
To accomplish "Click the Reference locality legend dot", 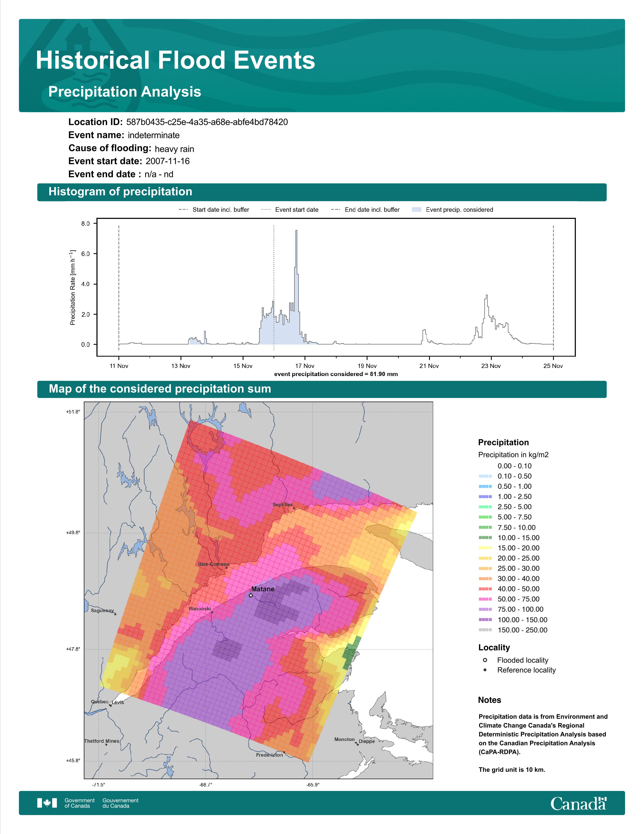I will tap(485, 670).
